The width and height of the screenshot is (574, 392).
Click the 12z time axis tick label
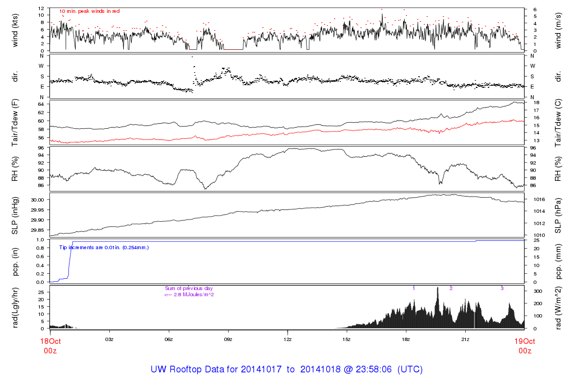[x=288, y=339]
